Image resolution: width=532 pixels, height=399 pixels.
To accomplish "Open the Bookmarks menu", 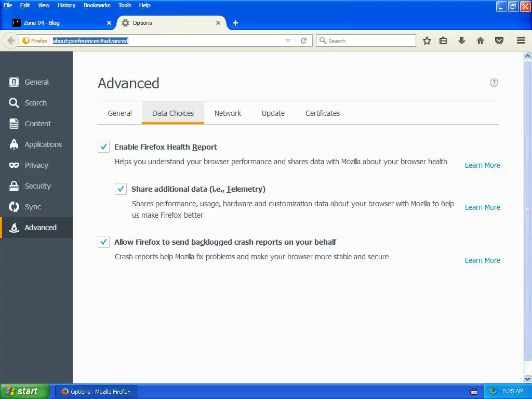I will coord(97,5).
